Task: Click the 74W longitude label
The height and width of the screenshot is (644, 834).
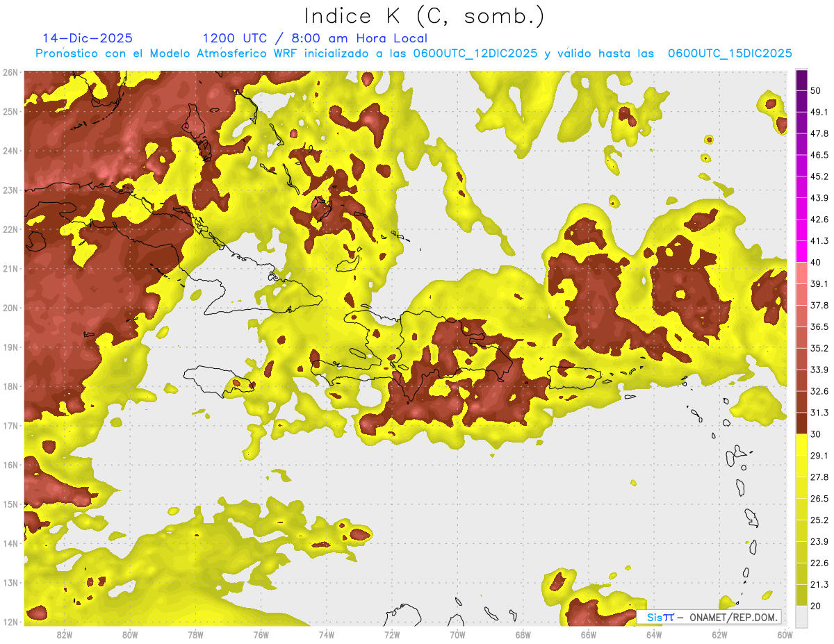Action: [x=326, y=634]
